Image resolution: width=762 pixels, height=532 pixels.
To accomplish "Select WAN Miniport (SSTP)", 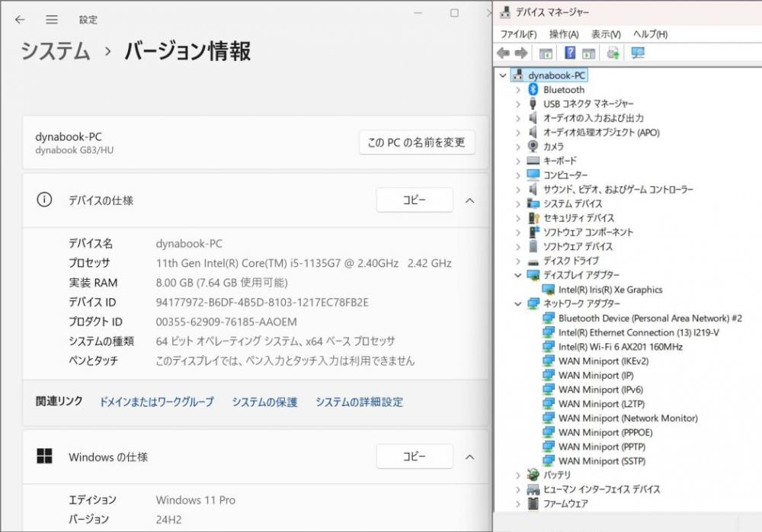I will [x=602, y=461].
